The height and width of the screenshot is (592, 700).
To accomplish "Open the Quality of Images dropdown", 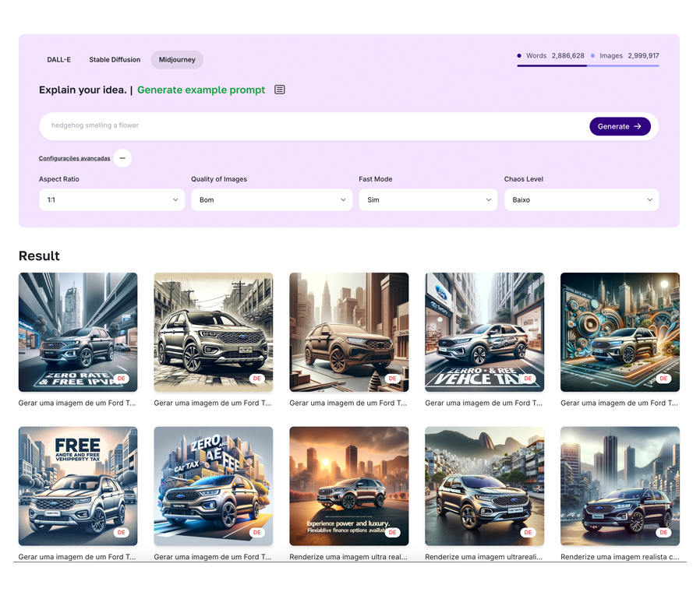I will pos(271,200).
